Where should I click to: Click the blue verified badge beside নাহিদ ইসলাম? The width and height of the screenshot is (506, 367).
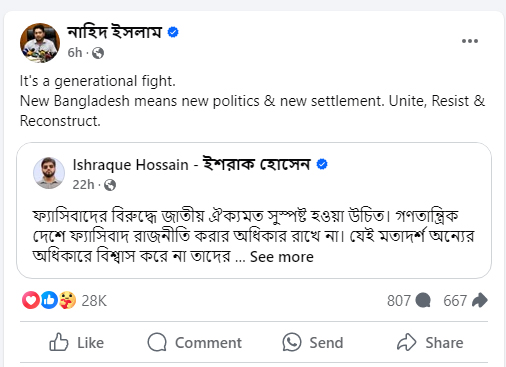[173, 32]
